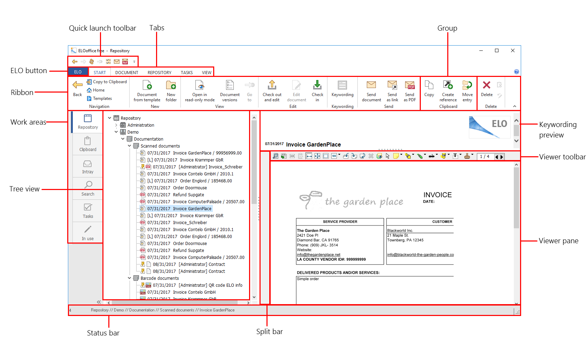This screenshot has width=588, height=364.
Task: Collapse the Scanned documents folder
Action: tap(130, 146)
